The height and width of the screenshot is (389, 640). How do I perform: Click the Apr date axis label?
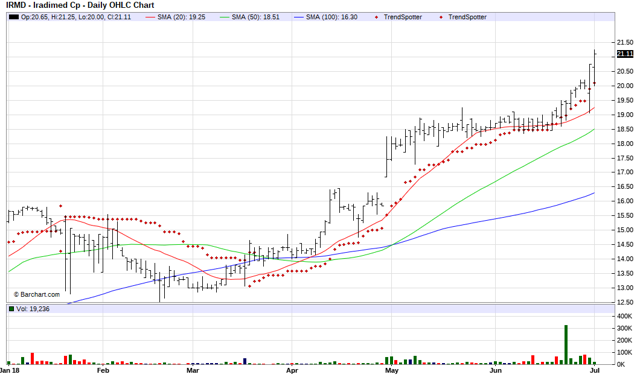(292, 371)
